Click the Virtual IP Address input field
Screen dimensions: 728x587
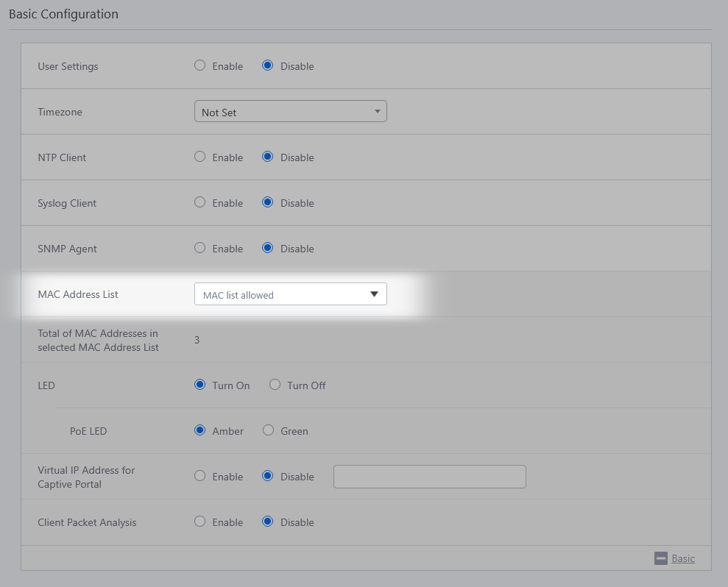[x=429, y=476]
